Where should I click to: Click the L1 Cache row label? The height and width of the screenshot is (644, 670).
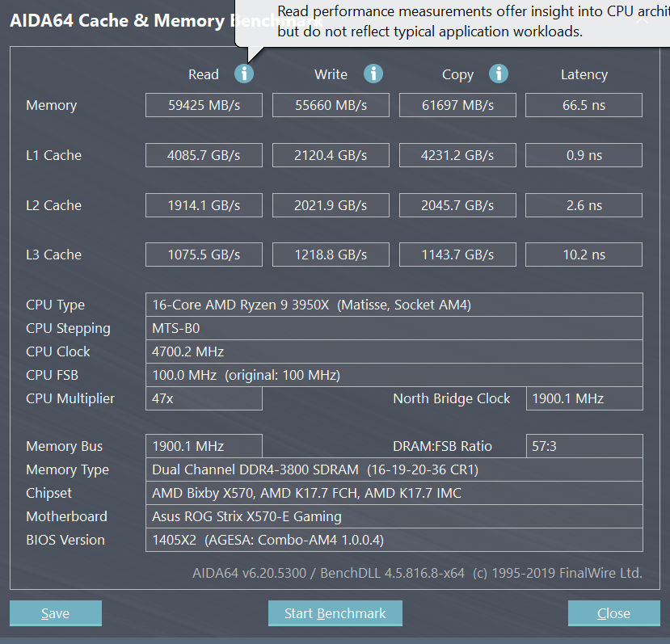click(53, 155)
